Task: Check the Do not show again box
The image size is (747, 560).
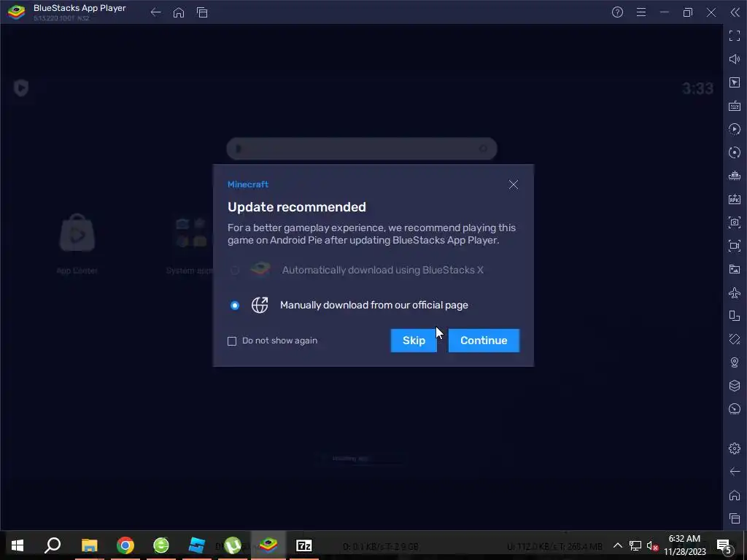Action: point(232,341)
